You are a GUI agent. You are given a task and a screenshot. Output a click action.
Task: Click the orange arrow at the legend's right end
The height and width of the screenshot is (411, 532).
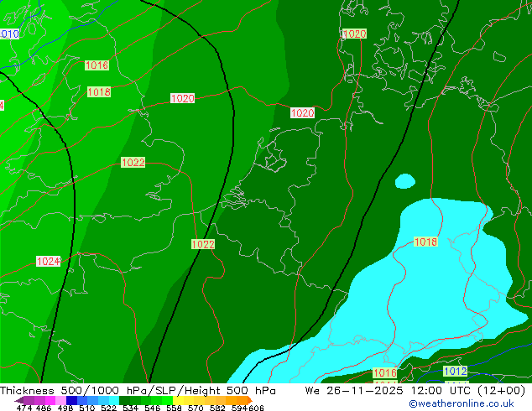pyautogui.click(x=250, y=400)
